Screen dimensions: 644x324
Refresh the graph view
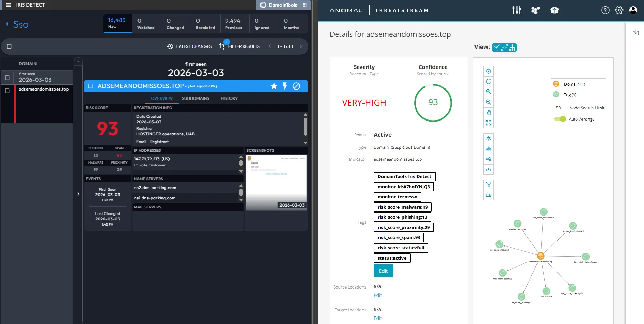pos(489,82)
